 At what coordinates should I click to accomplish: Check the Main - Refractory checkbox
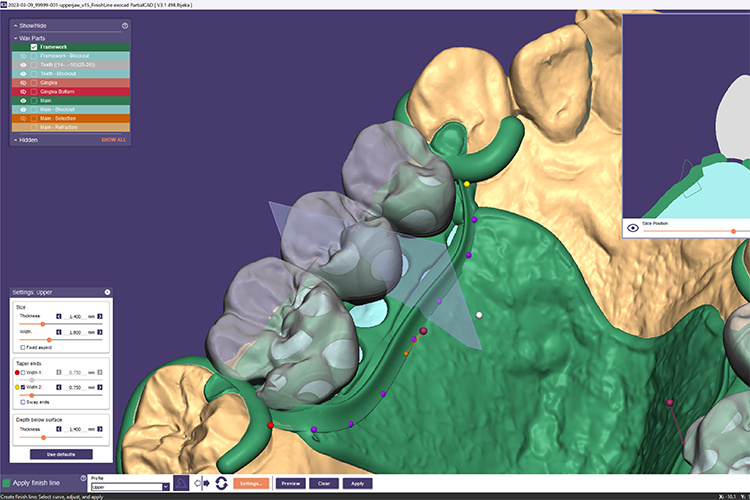tap(34, 127)
